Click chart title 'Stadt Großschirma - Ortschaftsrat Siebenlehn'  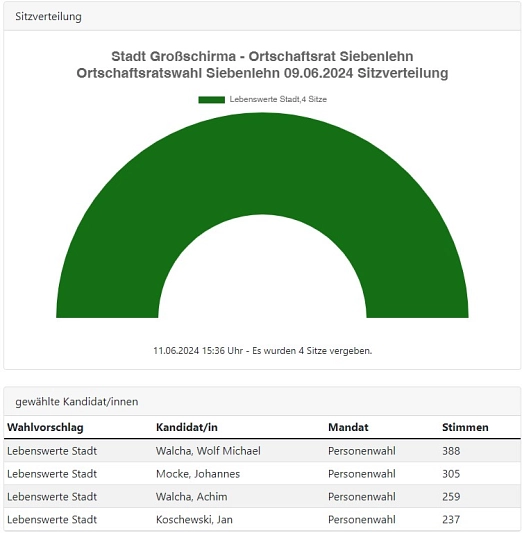[262, 56]
